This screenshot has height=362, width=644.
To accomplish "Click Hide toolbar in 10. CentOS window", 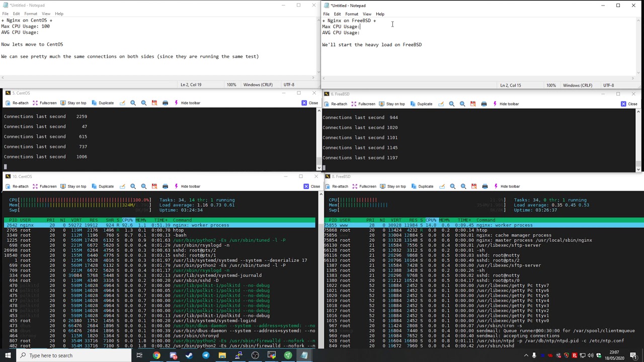I will pos(187,187).
